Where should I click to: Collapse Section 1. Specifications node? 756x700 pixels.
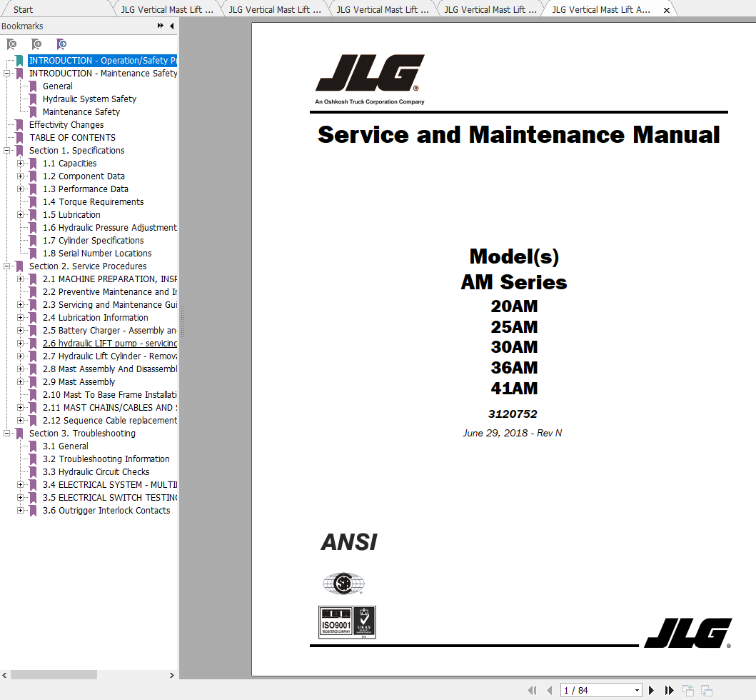click(6, 151)
